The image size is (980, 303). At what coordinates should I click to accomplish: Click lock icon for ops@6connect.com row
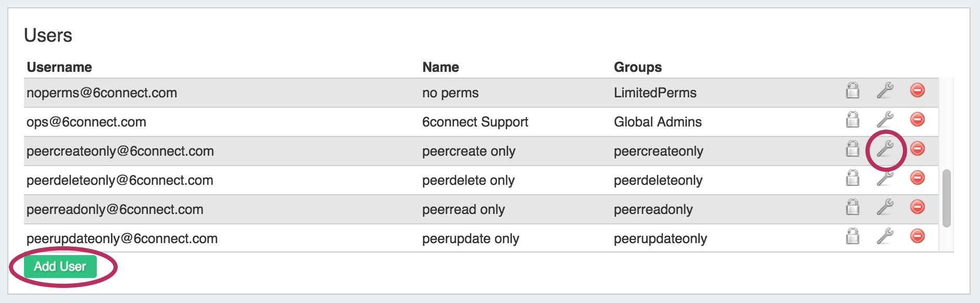[852, 120]
